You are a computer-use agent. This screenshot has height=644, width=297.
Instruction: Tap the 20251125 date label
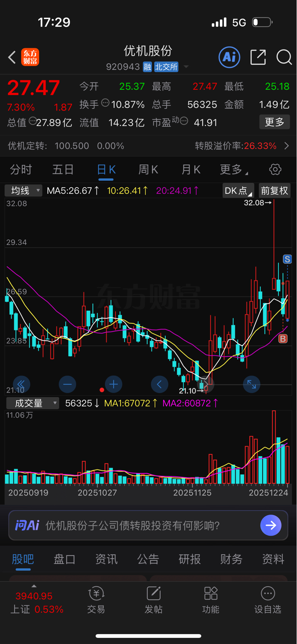point(192,493)
